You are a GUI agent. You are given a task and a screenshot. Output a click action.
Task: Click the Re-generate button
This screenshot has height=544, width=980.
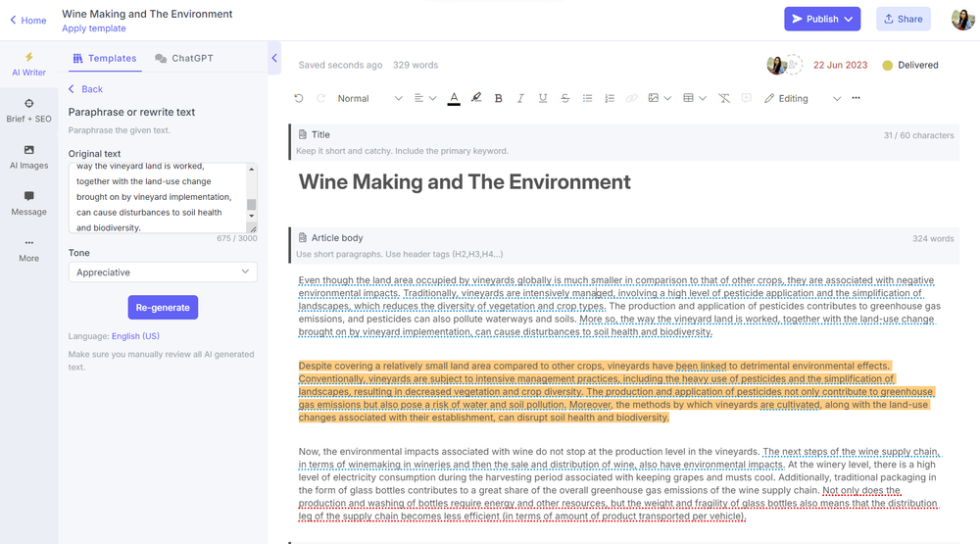163,307
